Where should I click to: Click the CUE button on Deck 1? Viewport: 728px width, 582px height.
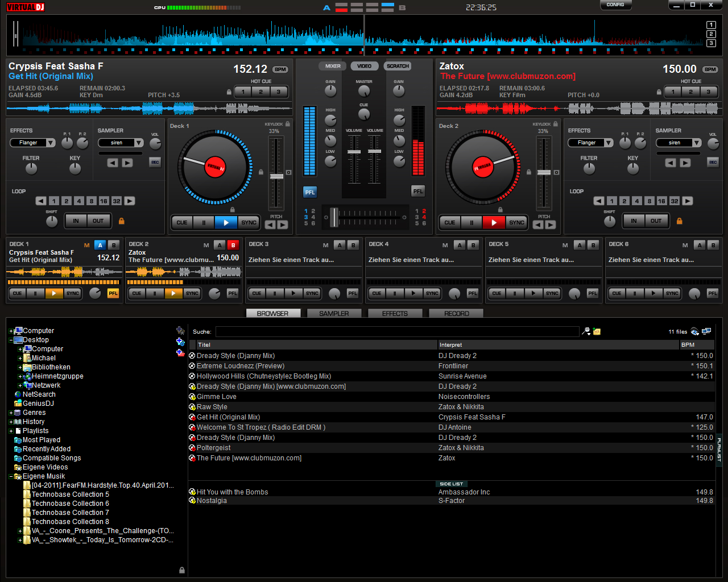(182, 222)
